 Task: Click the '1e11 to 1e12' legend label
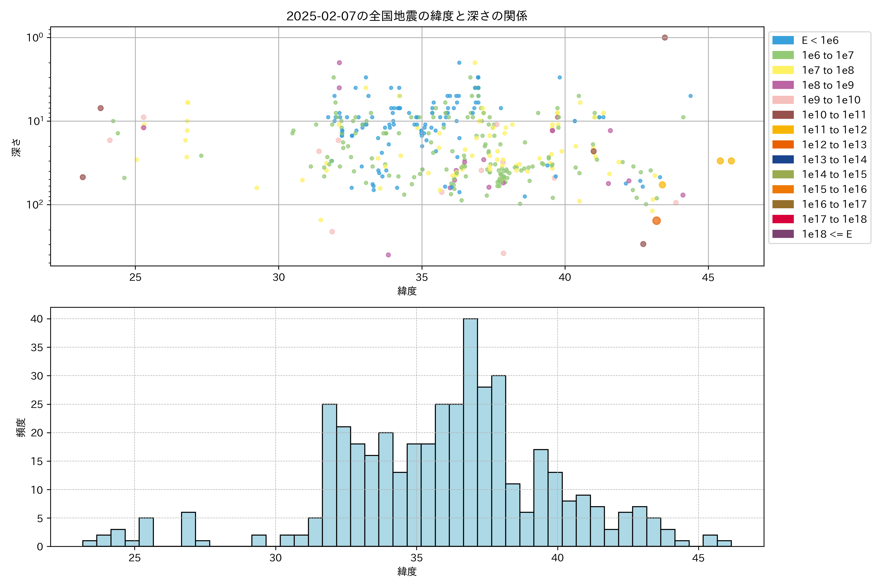coord(834,130)
